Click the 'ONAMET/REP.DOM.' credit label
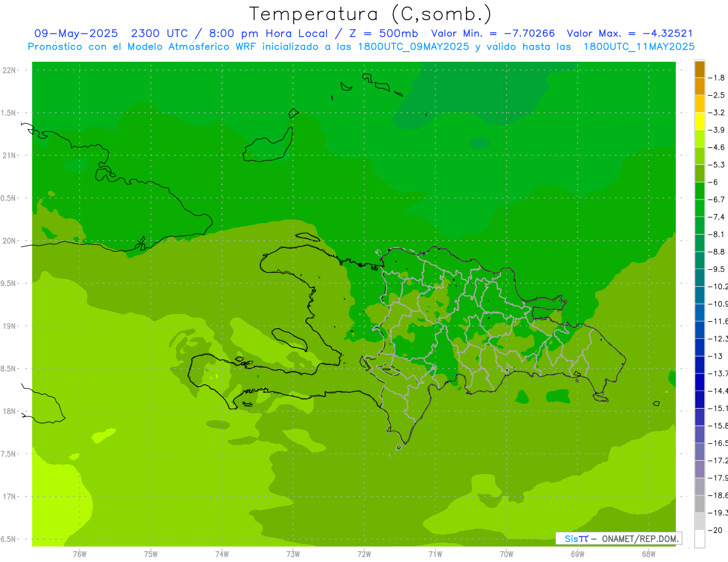728x562 pixels. coord(639,538)
